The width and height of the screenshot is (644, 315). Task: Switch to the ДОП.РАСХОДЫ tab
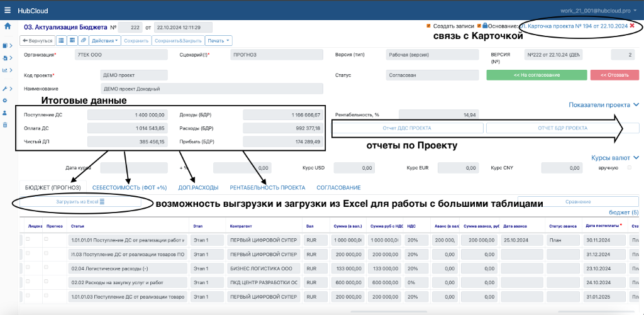198,187
